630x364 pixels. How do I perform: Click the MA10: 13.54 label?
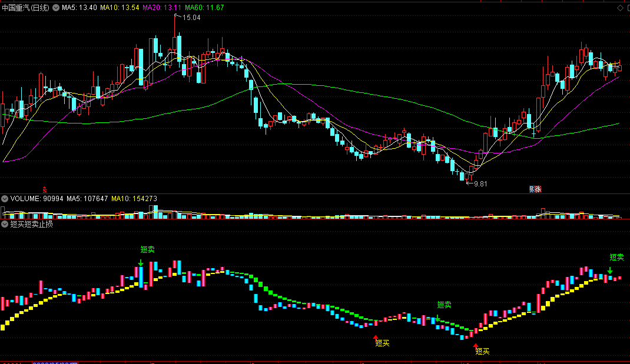point(120,8)
